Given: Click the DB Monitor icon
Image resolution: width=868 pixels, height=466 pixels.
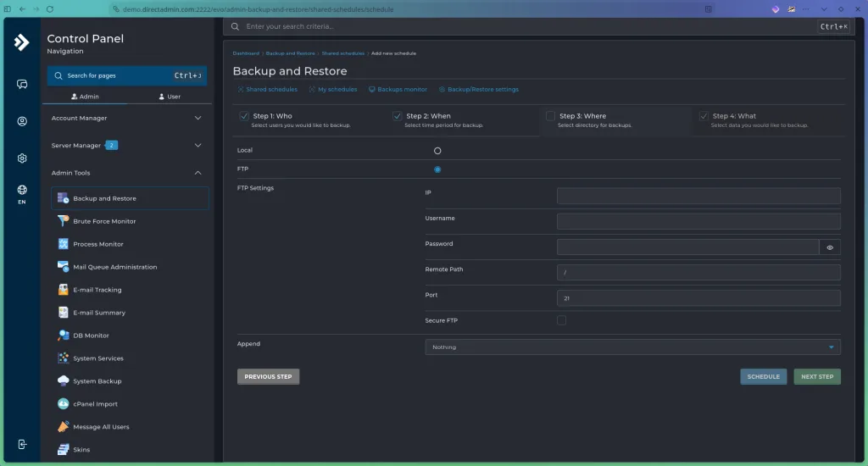Looking at the screenshot, I should tap(63, 336).
